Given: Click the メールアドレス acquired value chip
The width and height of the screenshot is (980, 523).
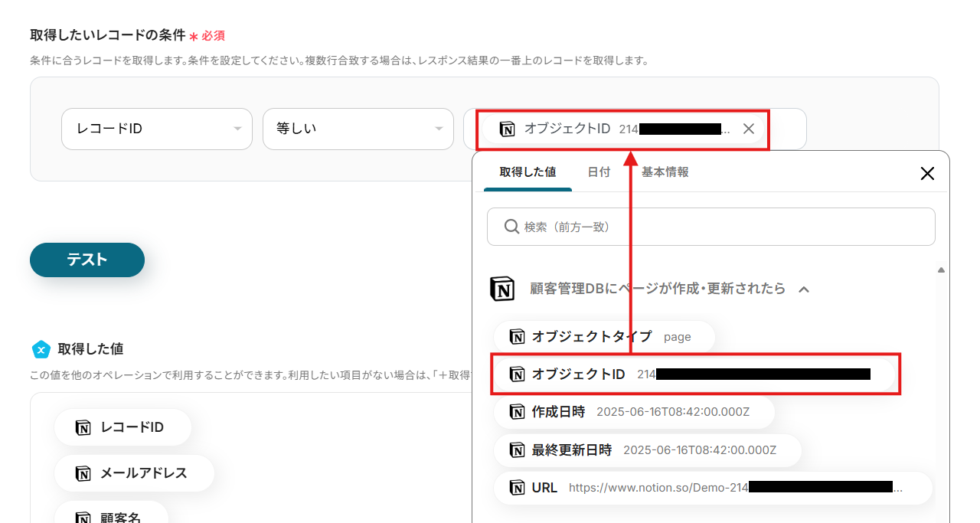Looking at the screenshot, I should [134, 473].
